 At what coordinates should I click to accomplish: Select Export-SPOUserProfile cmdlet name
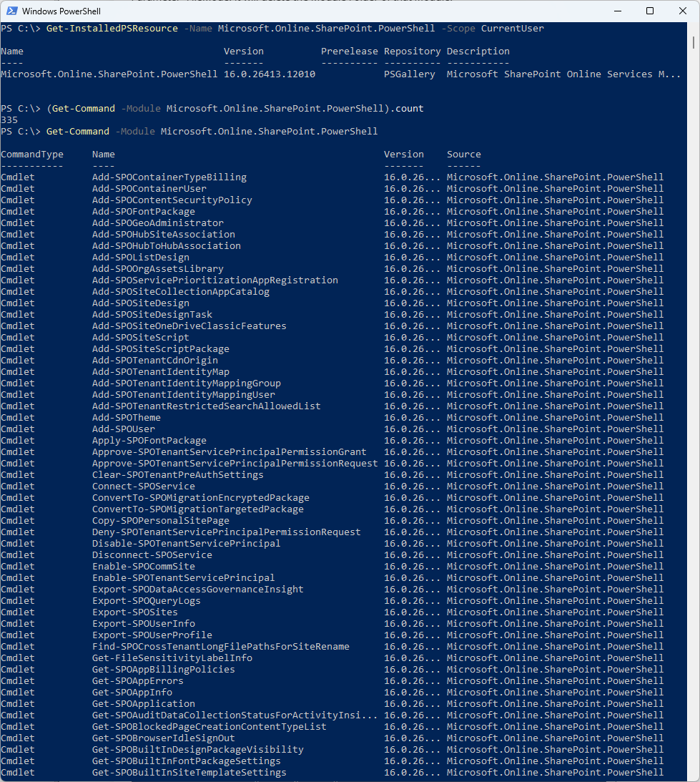(152, 635)
